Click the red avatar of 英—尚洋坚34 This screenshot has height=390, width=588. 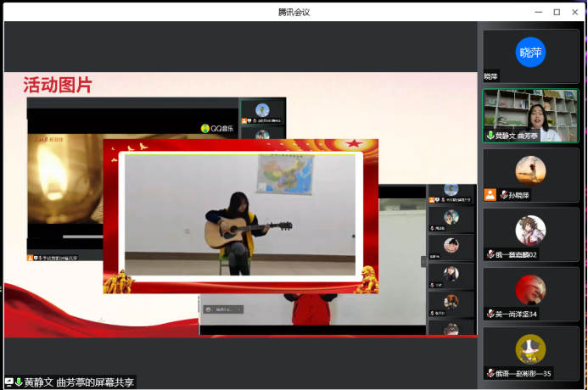[x=530, y=289]
